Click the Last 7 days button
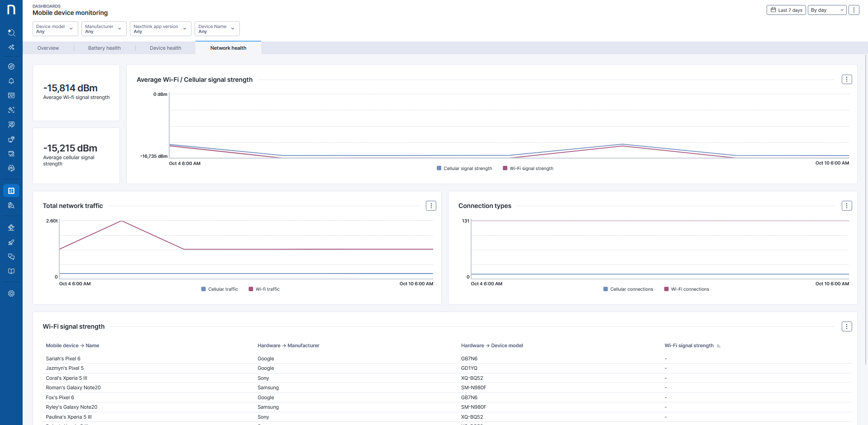Screen dimensions: 868x425 [786, 10]
